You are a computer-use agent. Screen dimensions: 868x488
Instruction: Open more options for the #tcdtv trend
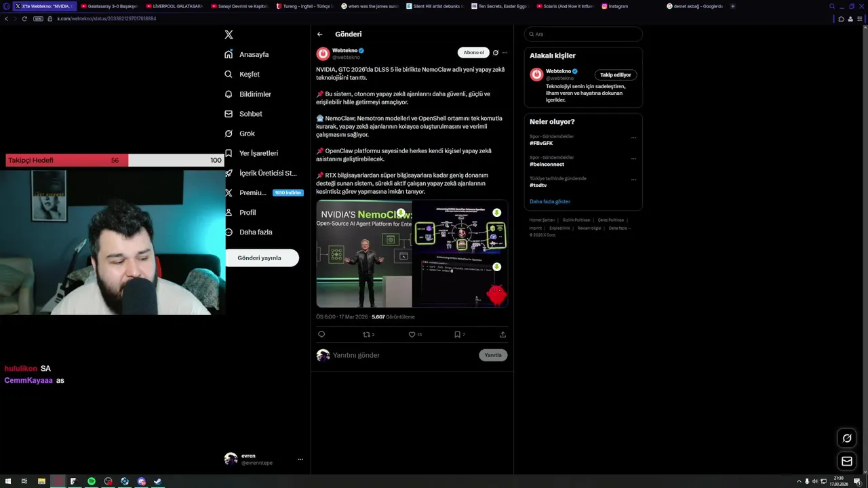(x=633, y=180)
